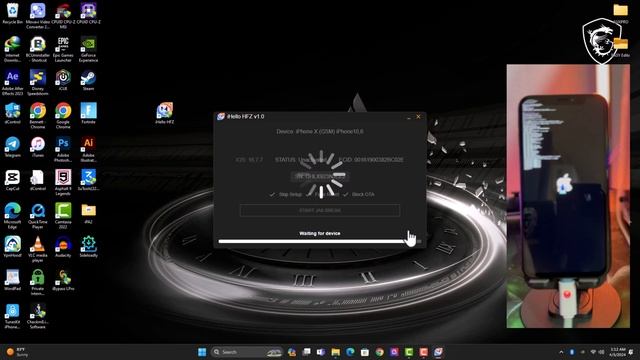Open the weather widget on the taskbar
This screenshot has height=360, width=640.
(x=17, y=352)
